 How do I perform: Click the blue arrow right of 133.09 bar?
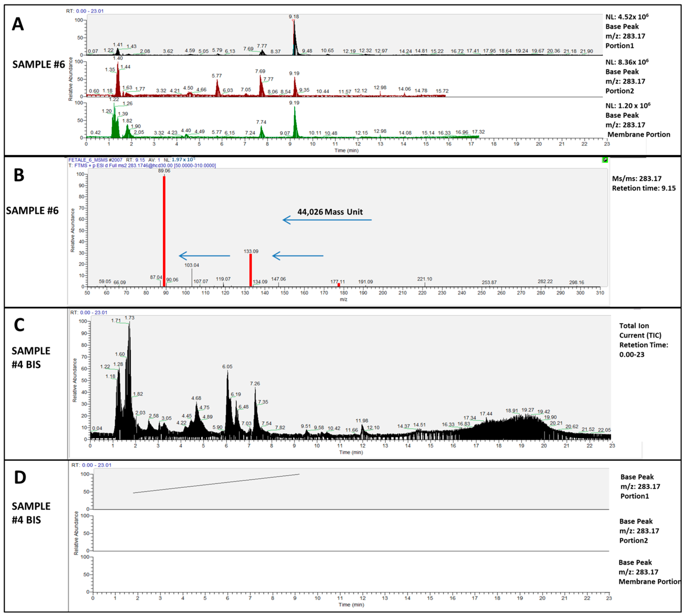(298, 256)
